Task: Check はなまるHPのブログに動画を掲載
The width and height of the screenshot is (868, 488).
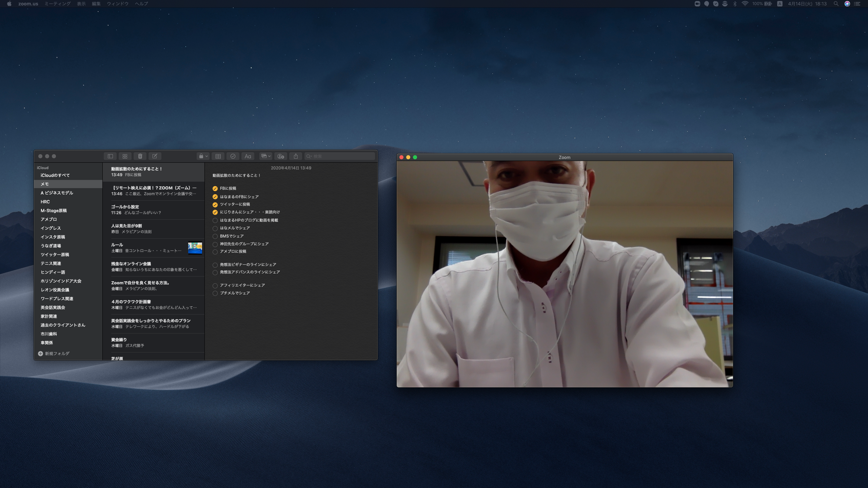Action: point(215,220)
